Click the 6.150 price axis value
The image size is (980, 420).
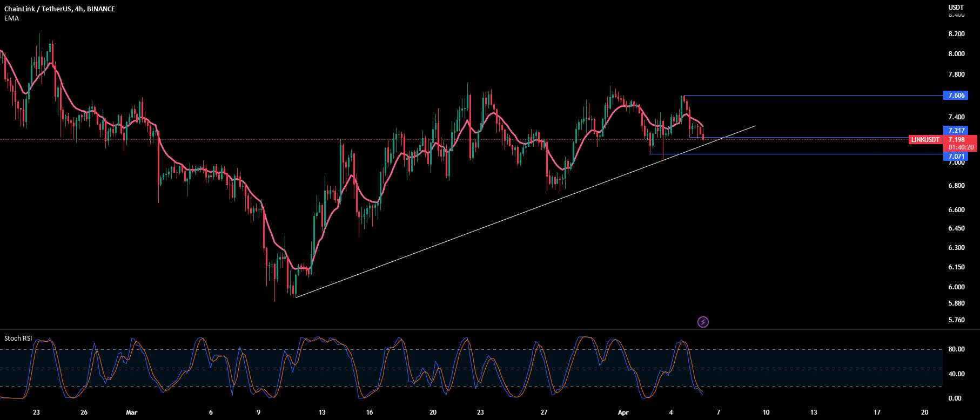click(956, 267)
